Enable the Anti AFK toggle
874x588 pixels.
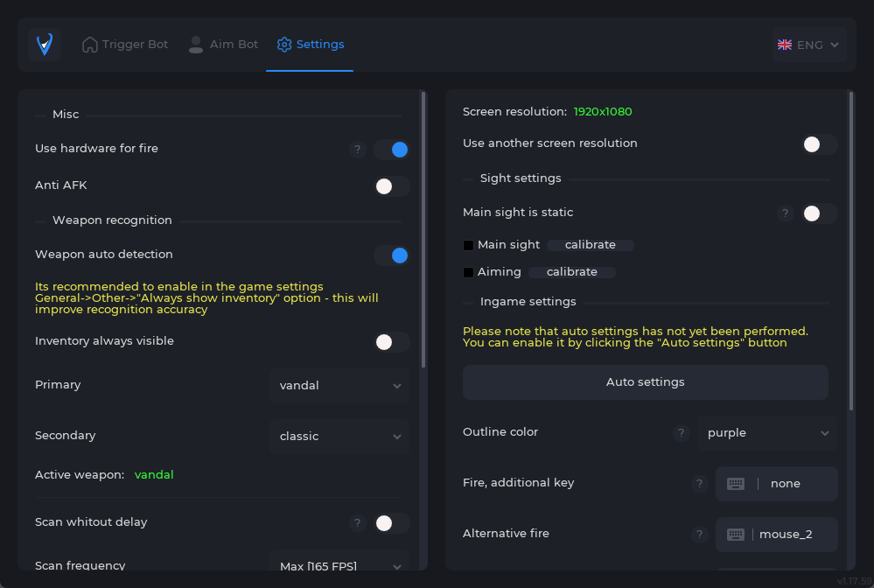click(x=391, y=186)
